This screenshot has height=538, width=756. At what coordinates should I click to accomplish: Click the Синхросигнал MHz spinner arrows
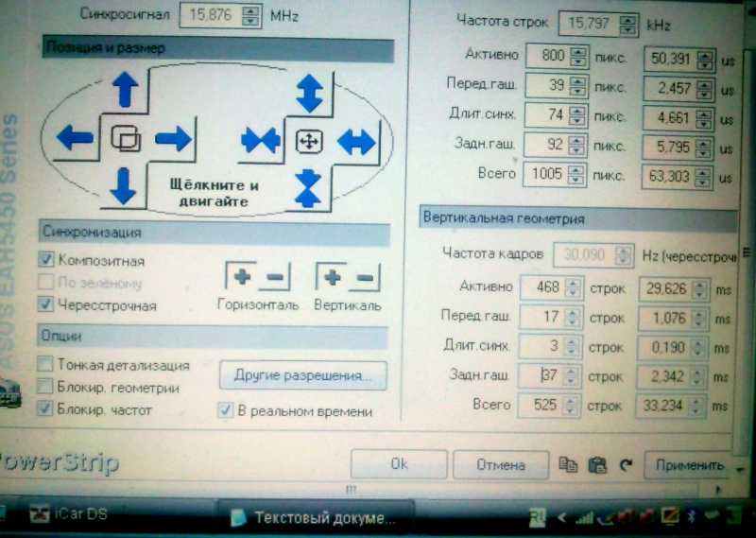(250, 15)
